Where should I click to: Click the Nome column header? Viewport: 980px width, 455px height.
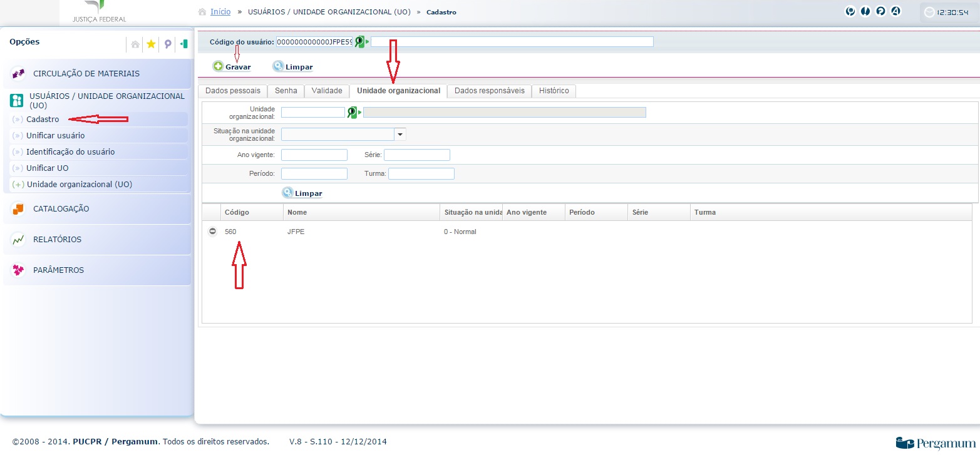297,212
